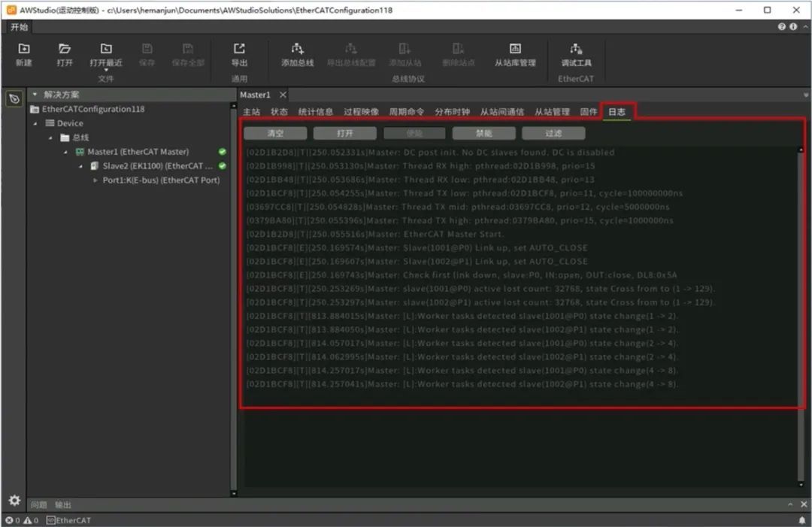
Task: Open the 状态 tab
Action: pyautogui.click(x=279, y=112)
